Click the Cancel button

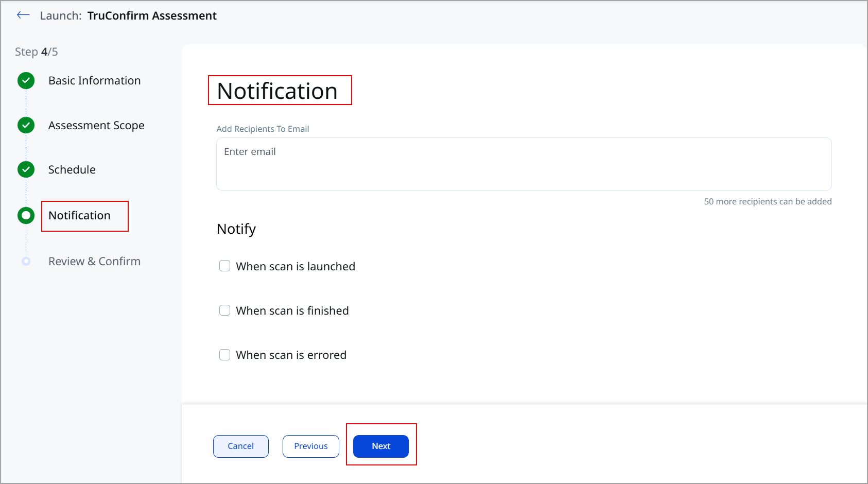click(241, 446)
